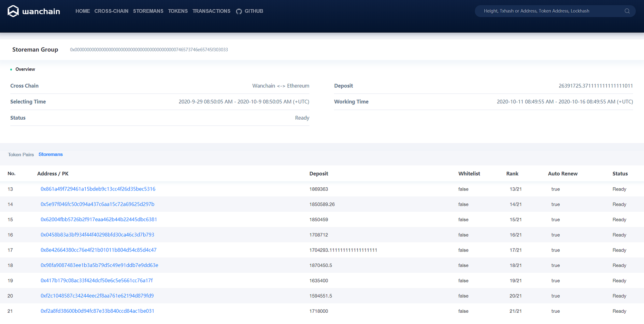644x324 pixels.
Task: Open address 0xf2c1048587c34244eec2f8aa761e62194d879fd9
Action: coord(97,296)
